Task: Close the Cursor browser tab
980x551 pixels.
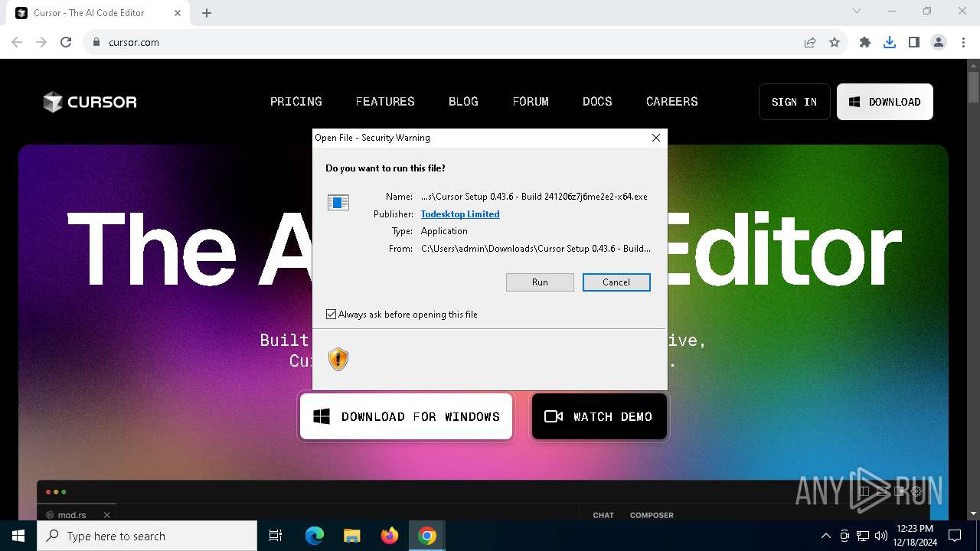Action: point(178,13)
